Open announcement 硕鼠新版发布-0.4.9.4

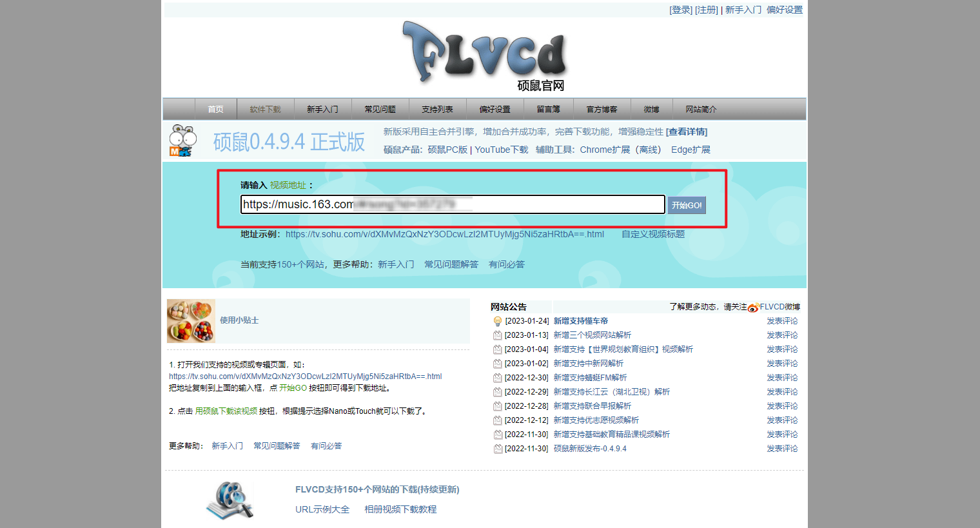coord(590,449)
